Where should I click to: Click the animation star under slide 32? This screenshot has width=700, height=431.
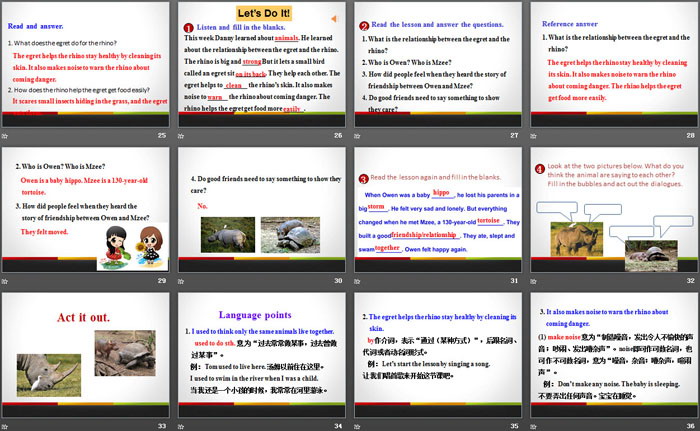point(533,281)
